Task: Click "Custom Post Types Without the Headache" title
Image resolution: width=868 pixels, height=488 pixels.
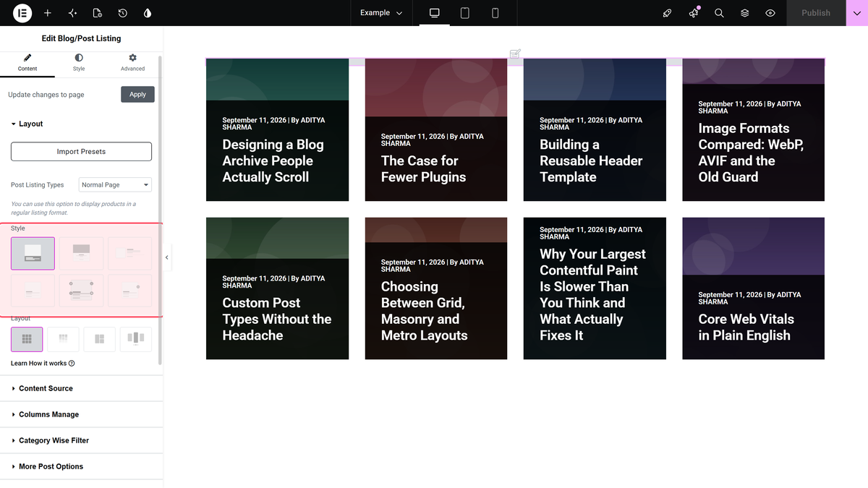Action: [277, 319]
